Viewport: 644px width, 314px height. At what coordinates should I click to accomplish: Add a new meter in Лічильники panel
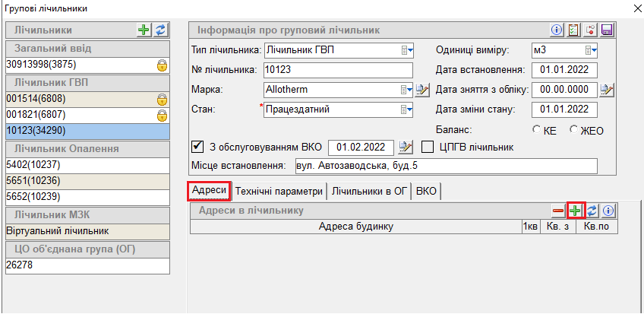click(x=144, y=30)
